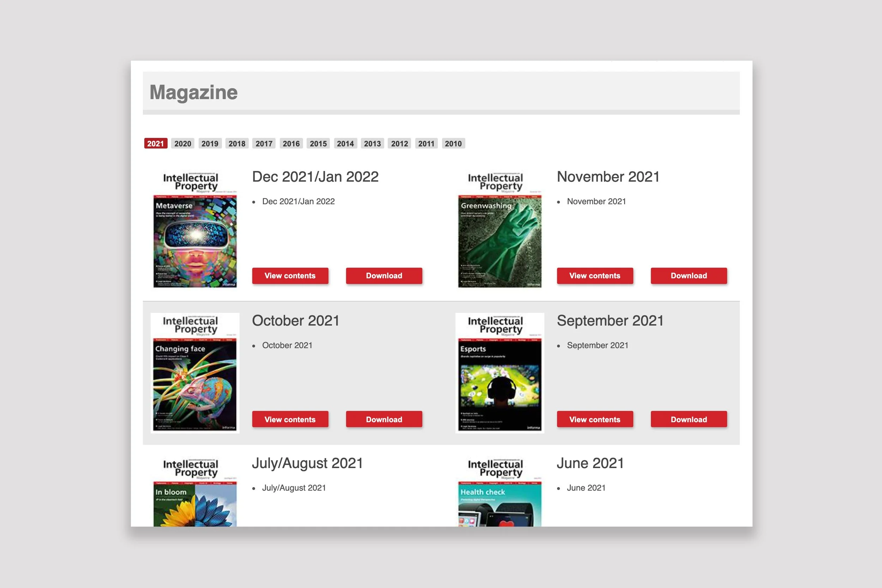Click the November 2021 heading
The width and height of the screenshot is (882, 588).
[608, 177]
